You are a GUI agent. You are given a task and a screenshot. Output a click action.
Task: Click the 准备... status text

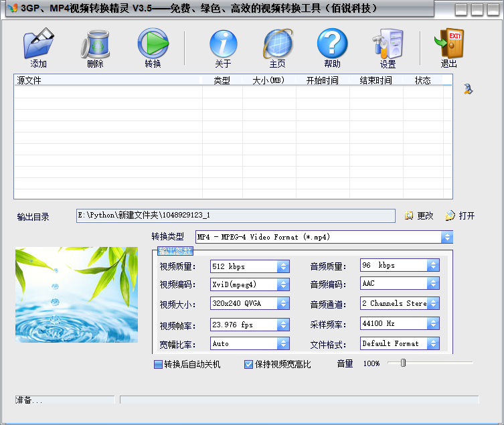click(29, 400)
